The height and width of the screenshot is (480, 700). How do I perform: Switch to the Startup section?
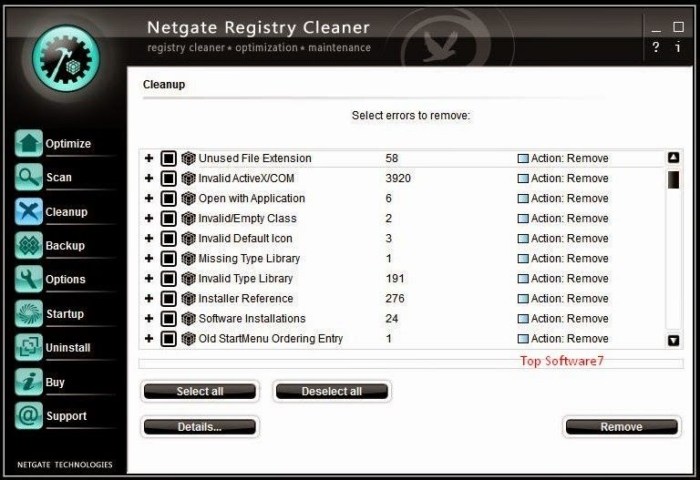tap(65, 314)
